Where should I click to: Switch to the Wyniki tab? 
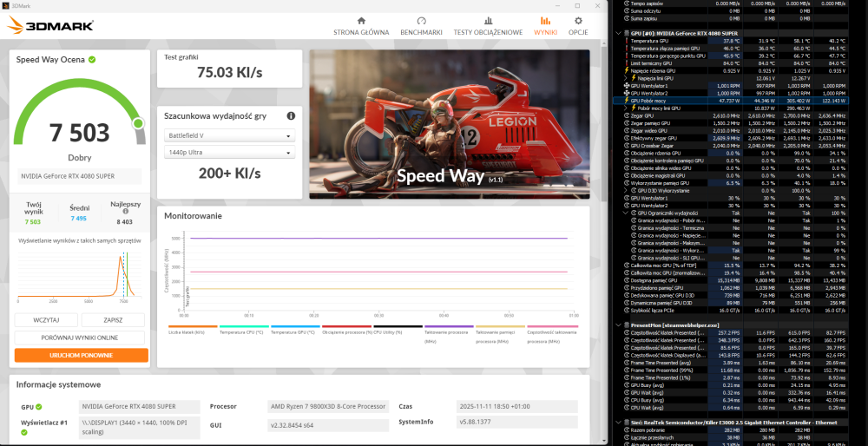click(545, 25)
